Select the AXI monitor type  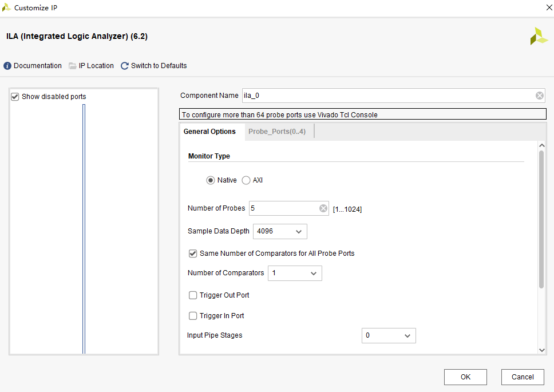(x=246, y=180)
